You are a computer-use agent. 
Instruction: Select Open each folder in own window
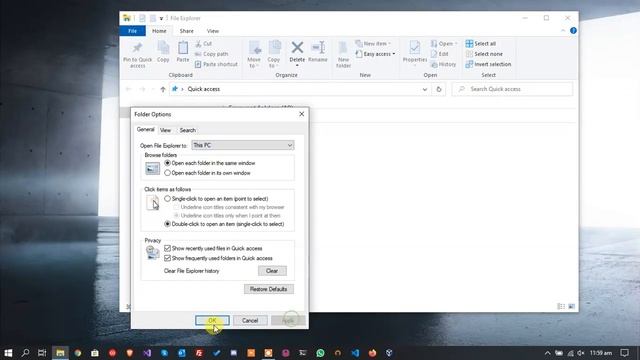(207, 173)
